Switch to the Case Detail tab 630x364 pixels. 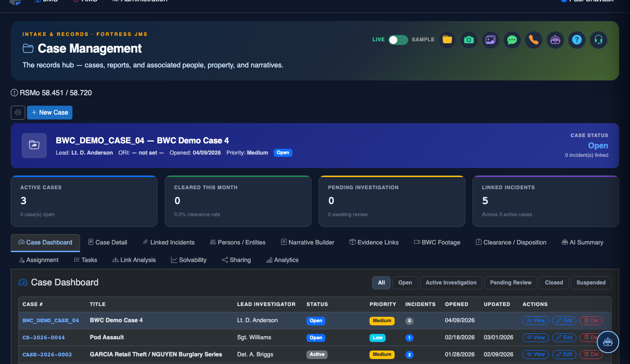click(x=108, y=242)
